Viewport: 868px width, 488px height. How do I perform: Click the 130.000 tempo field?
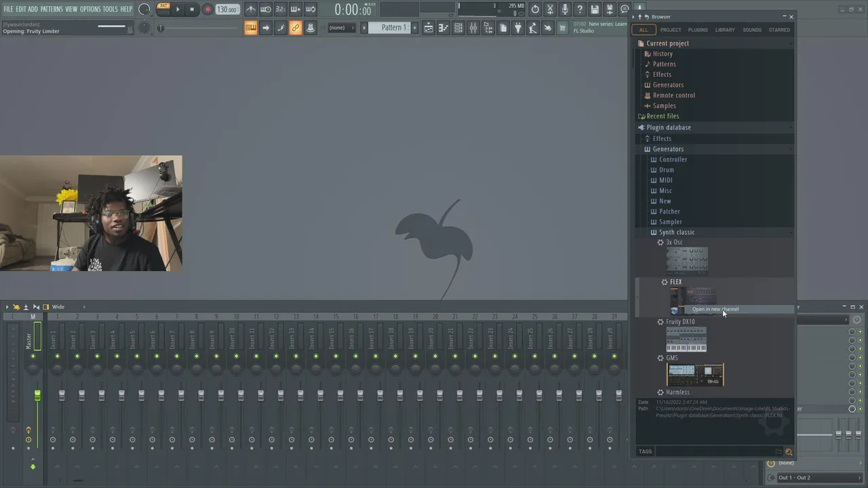226,9
